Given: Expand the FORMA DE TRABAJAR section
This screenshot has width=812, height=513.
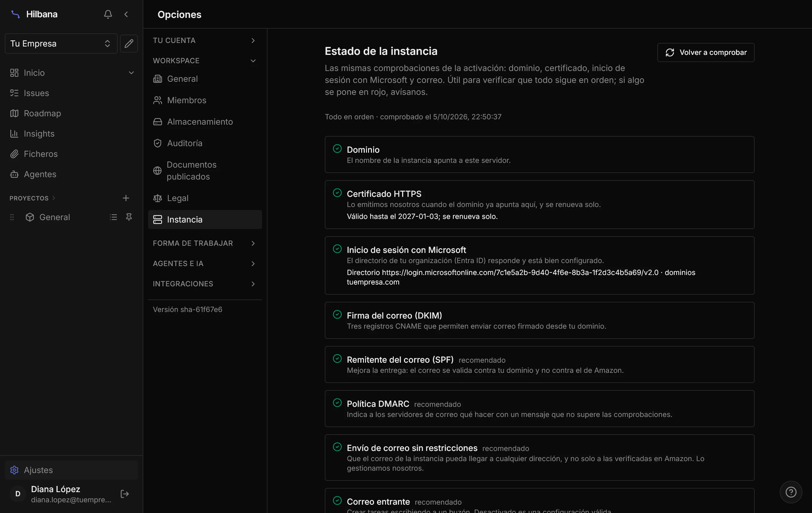Looking at the screenshot, I should coord(205,243).
